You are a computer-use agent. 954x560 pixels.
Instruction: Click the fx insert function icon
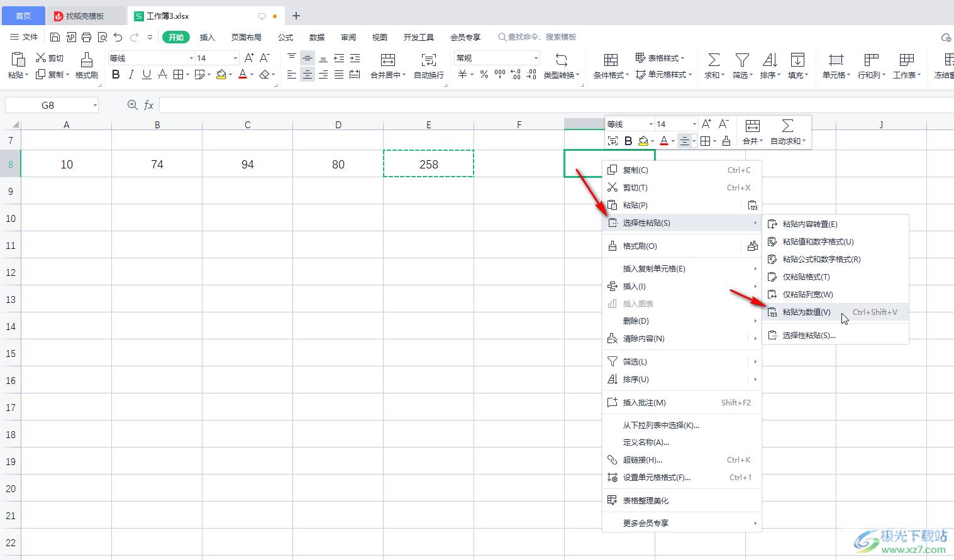click(149, 105)
